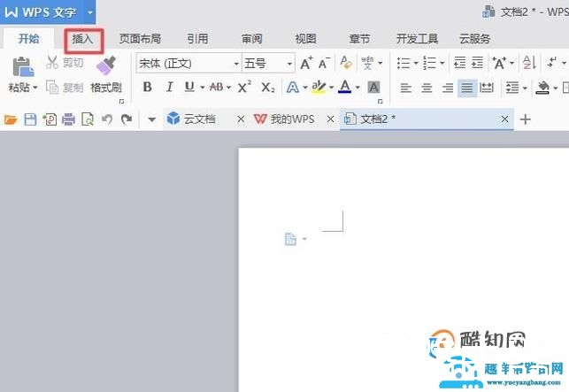The image size is (569, 392).
Task: Apply the font color A swatch
Action: pos(345,87)
